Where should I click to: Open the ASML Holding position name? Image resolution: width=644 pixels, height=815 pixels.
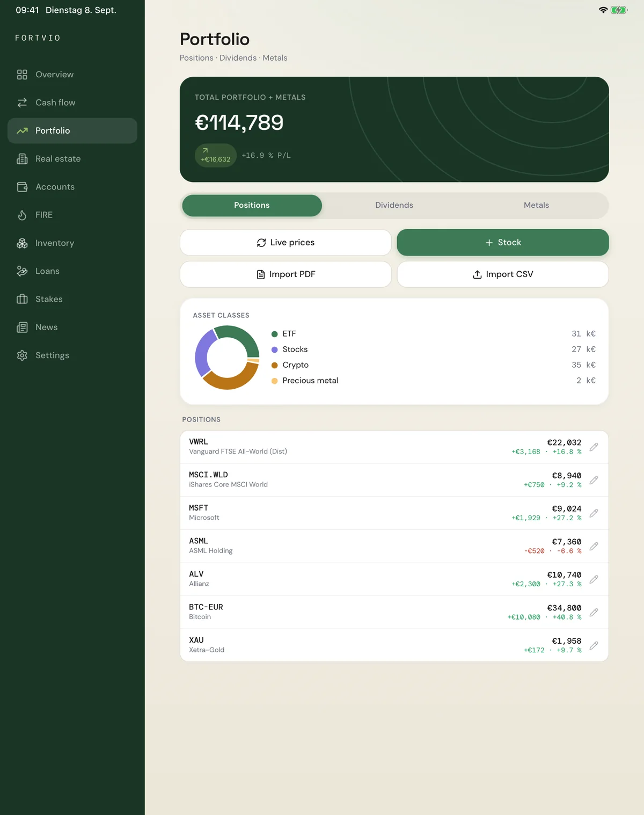tap(210, 551)
